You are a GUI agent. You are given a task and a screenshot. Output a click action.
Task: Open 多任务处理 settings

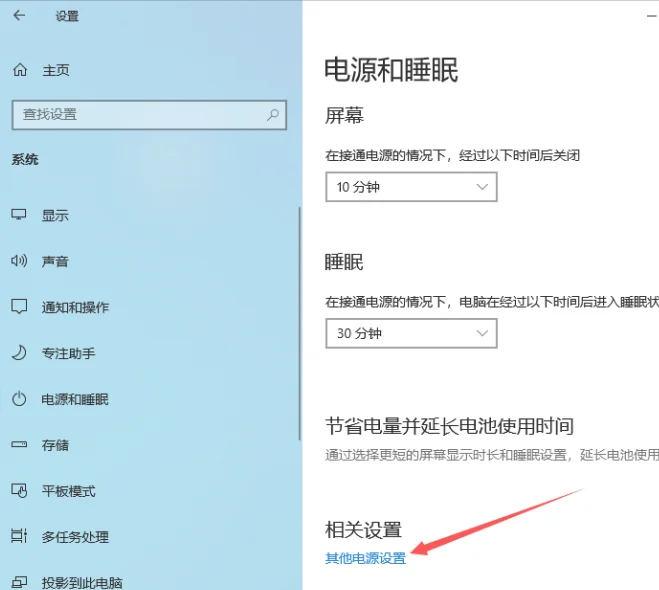(75, 537)
